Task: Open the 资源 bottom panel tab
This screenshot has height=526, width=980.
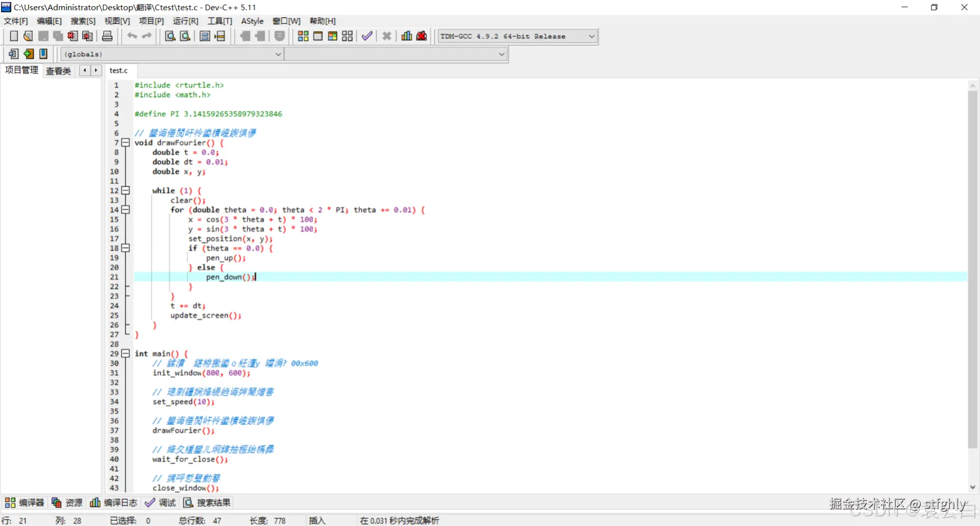Action: tap(67, 503)
